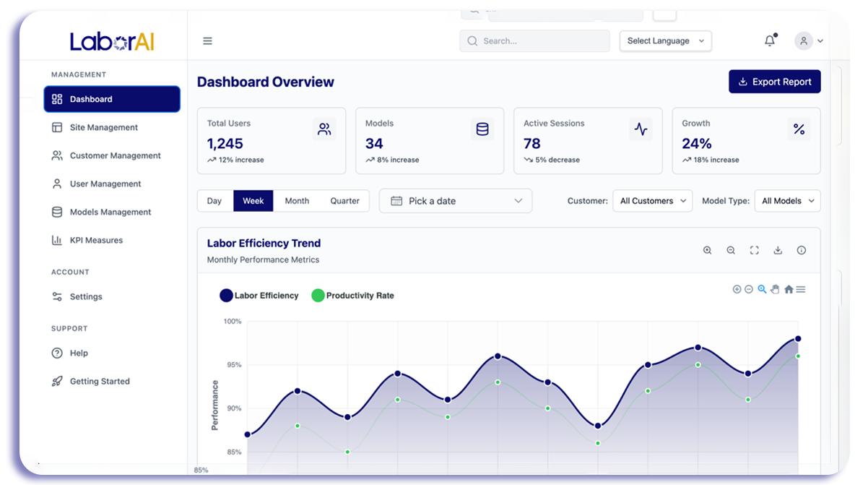
Task: Select the pan hand tool on chart
Action: 775,289
